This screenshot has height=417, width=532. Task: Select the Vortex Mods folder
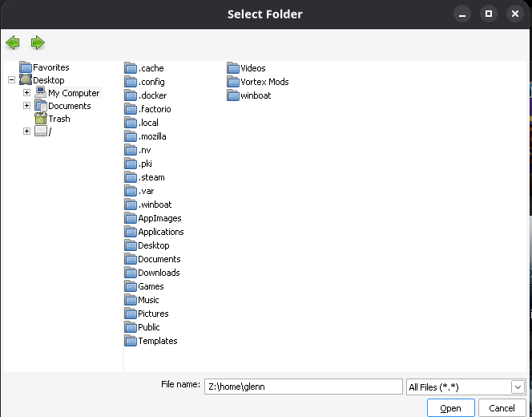pyautogui.click(x=264, y=82)
